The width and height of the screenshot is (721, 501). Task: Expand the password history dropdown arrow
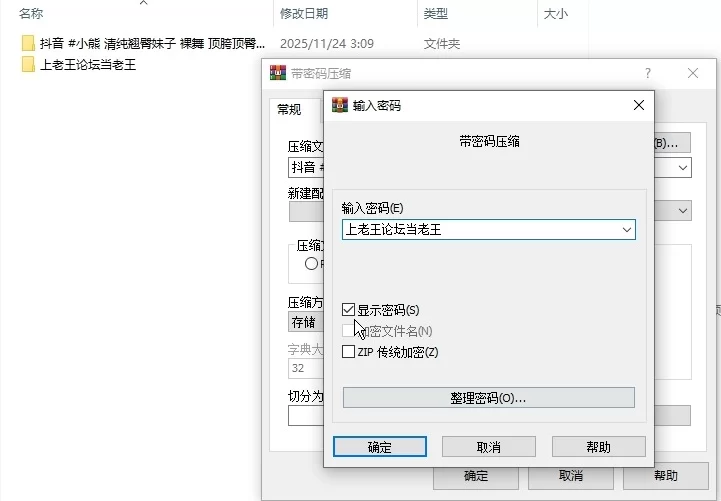626,230
